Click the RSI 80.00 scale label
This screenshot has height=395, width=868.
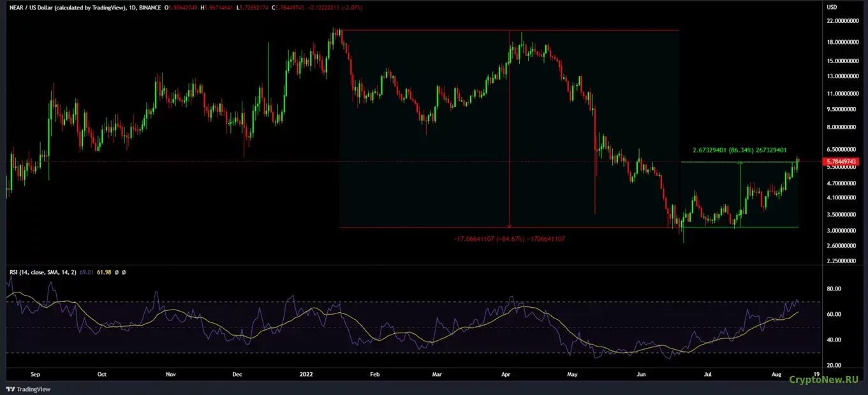coord(834,289)
